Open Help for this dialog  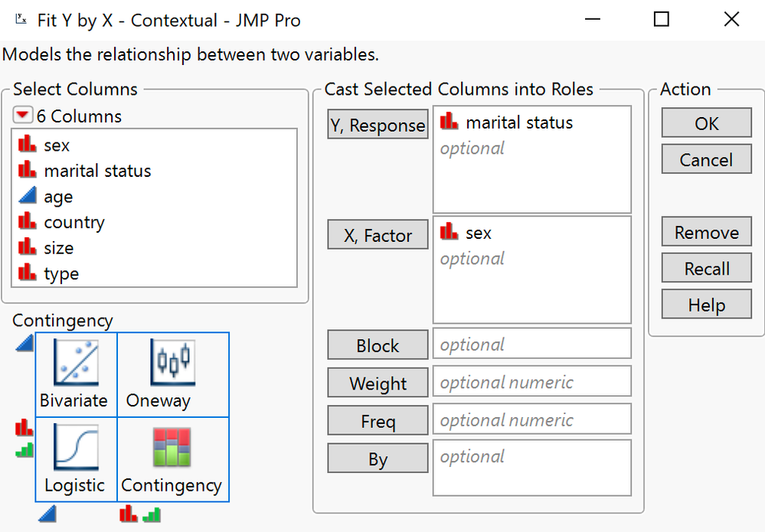[x=705, y=304]
